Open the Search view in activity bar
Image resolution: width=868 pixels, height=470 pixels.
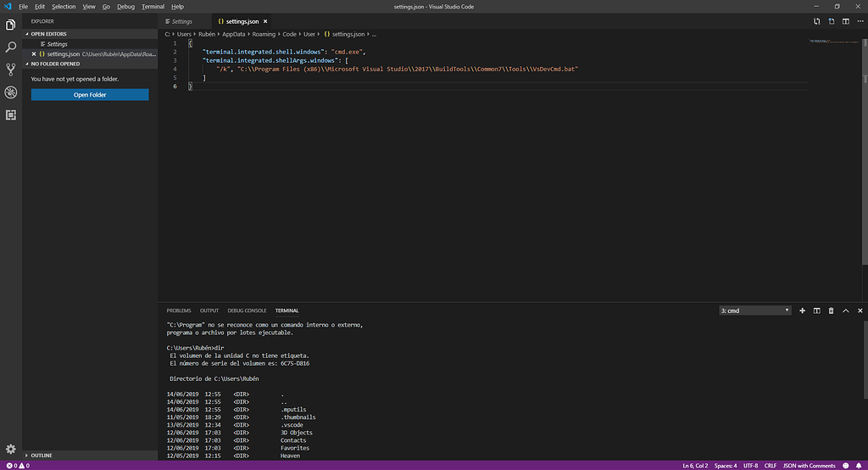pos(11,48)
